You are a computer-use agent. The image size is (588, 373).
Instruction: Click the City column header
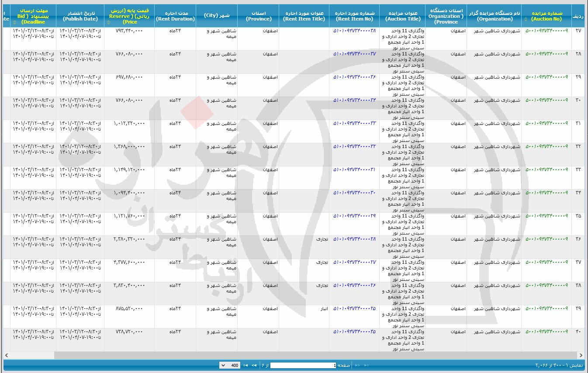(217, 16)
